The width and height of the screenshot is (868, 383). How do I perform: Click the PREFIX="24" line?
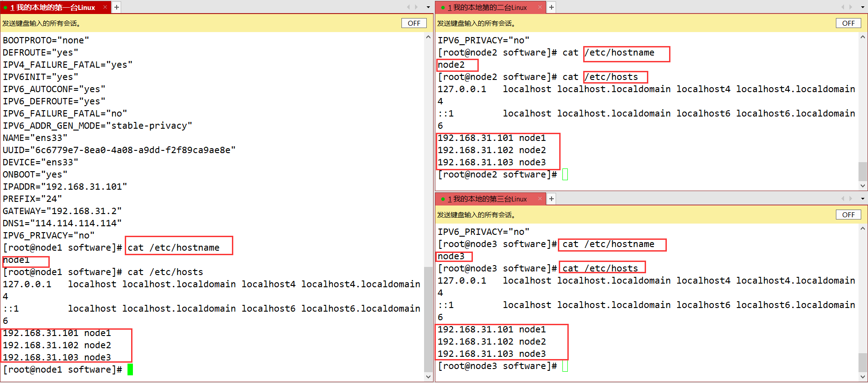[33, 199]
